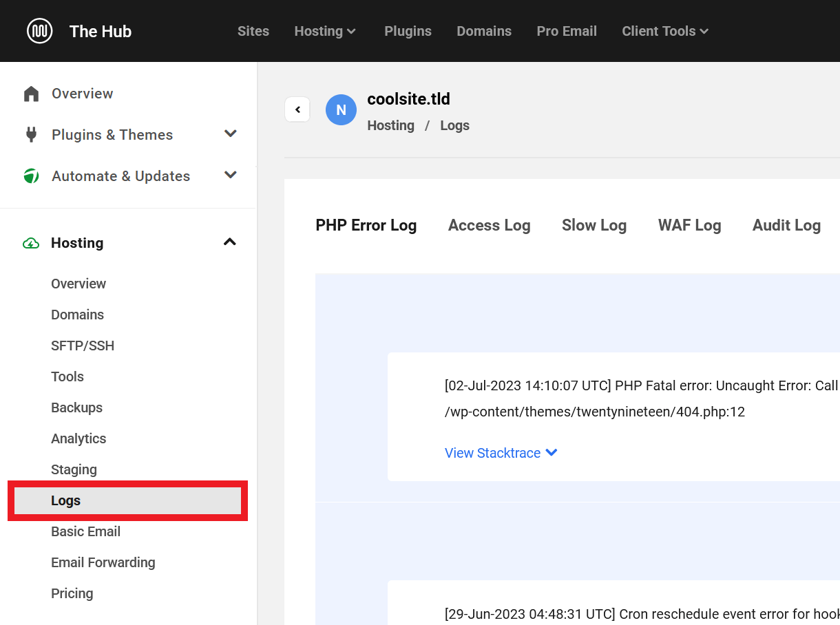Click the back arrow button beside coolsite.tld
Viewport: 840px width, 625px height.
[x=297, y=109]
